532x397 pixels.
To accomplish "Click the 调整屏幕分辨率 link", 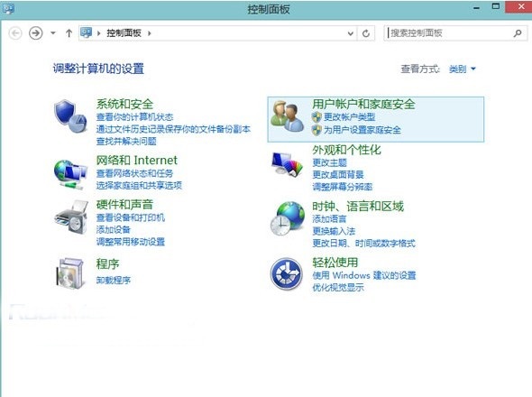I will [343, 187].
